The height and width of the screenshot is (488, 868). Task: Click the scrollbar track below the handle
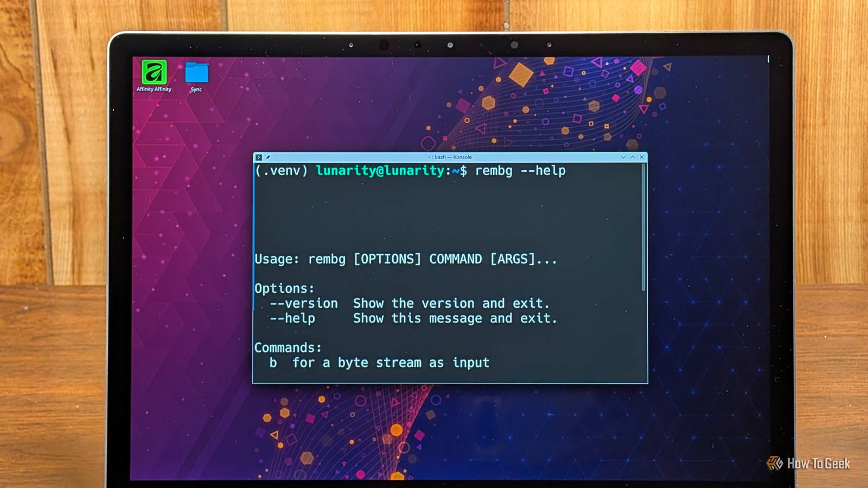pos(643,336)
